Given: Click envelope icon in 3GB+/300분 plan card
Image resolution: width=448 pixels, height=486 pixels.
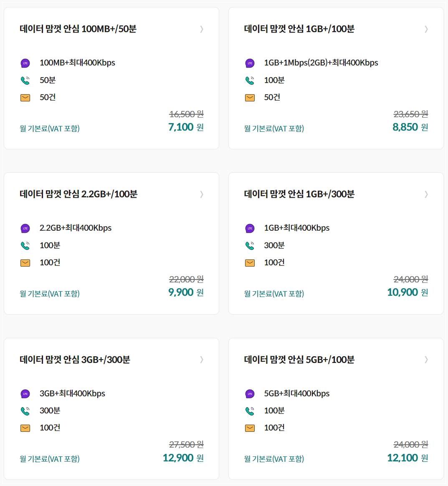Looking at the screenshot, I should pyautogui.click(x=25, y=428).
